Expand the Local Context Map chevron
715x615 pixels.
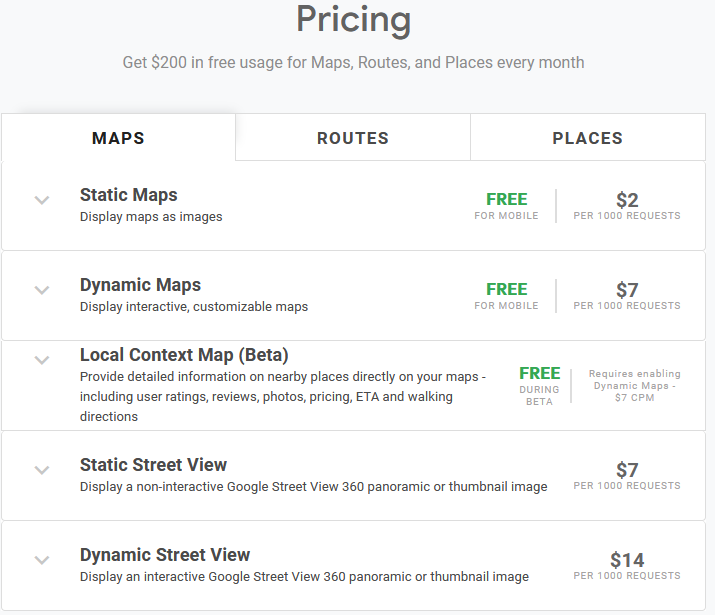click(x=42, y=360)
